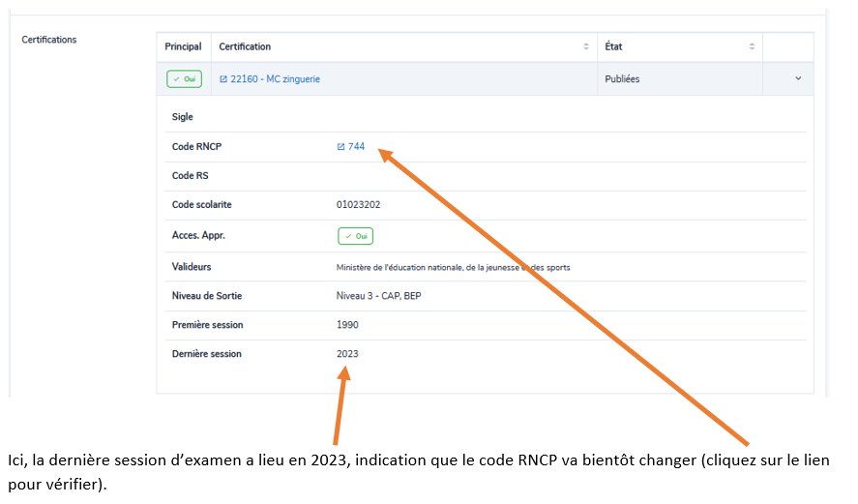Click external link icon next to 744
Image resolution: width=858 pixels, height=504 pixels.
(x=340, y=147)
